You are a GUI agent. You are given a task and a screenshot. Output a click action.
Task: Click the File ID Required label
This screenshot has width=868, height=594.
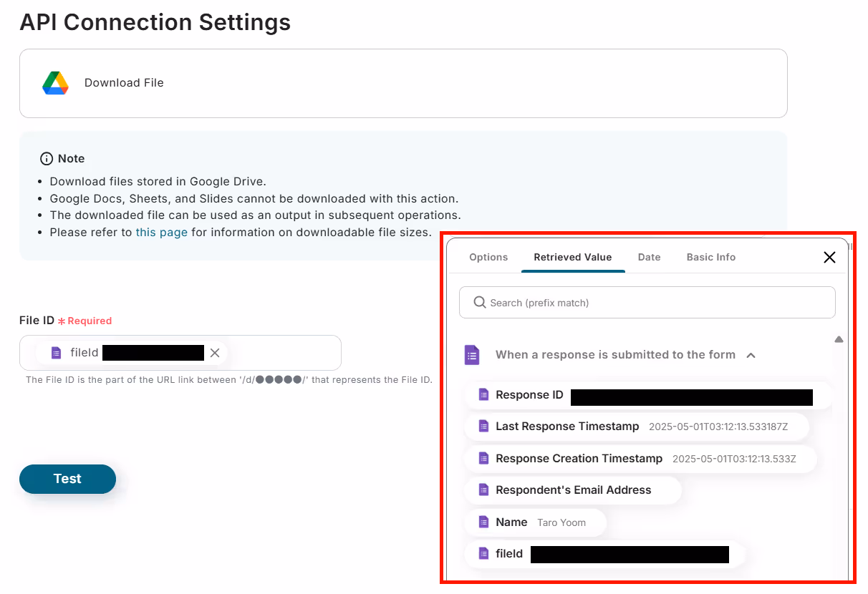66,321
